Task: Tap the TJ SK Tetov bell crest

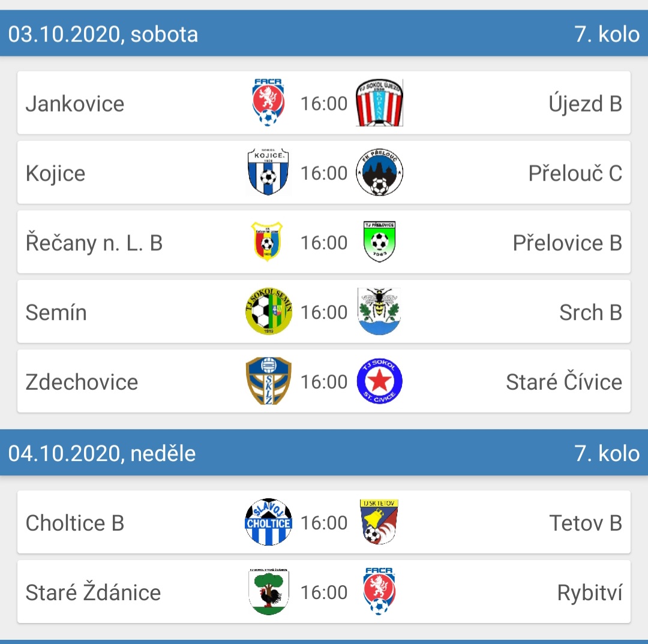Action: 379,522
